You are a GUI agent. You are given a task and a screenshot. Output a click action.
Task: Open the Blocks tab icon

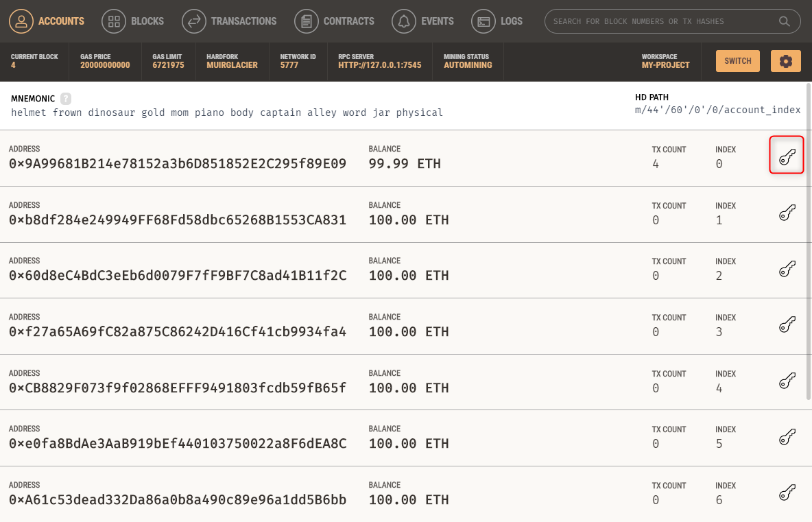(113, 21)
